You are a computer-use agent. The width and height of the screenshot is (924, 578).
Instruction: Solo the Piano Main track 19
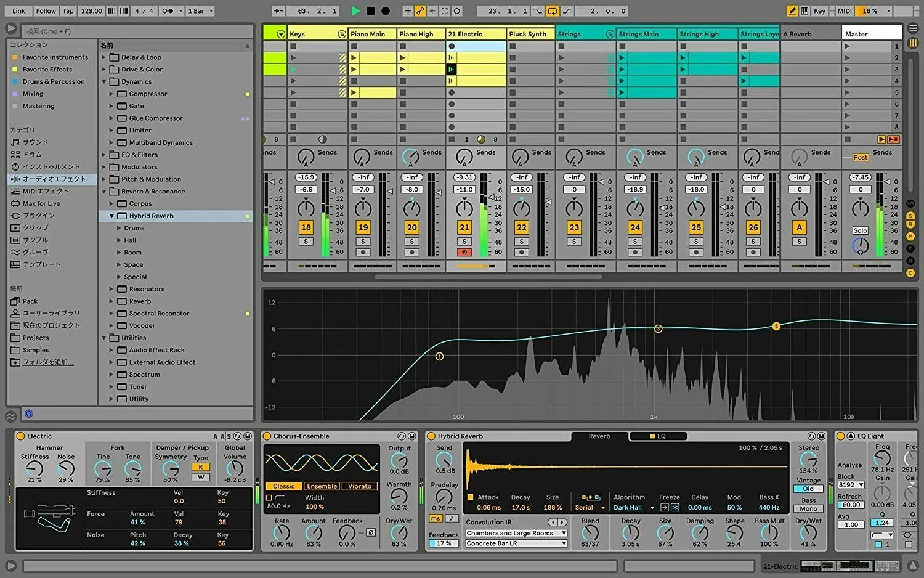(363, 242)
